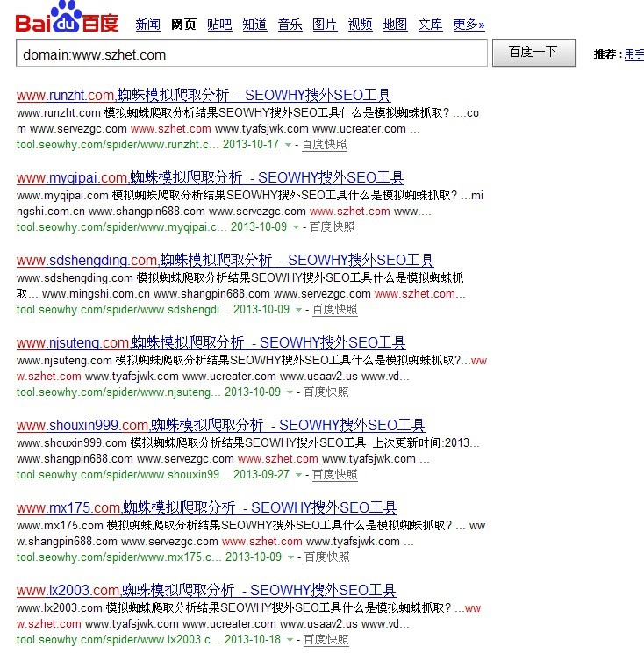Open the www.njsuteng.com result title

coord(211,343)
